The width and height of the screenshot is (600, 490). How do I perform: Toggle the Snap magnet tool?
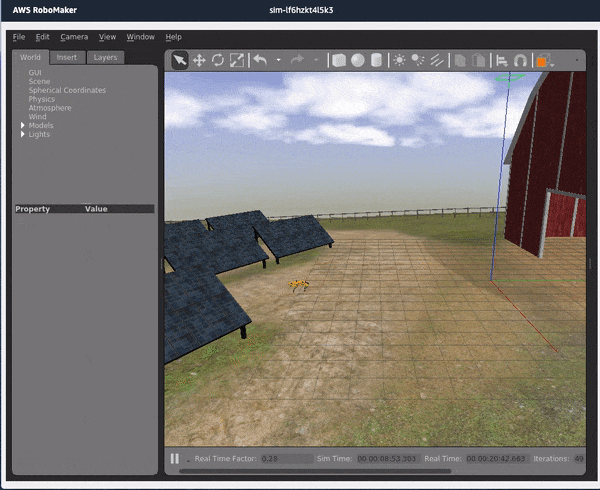[x=520, y=60]
